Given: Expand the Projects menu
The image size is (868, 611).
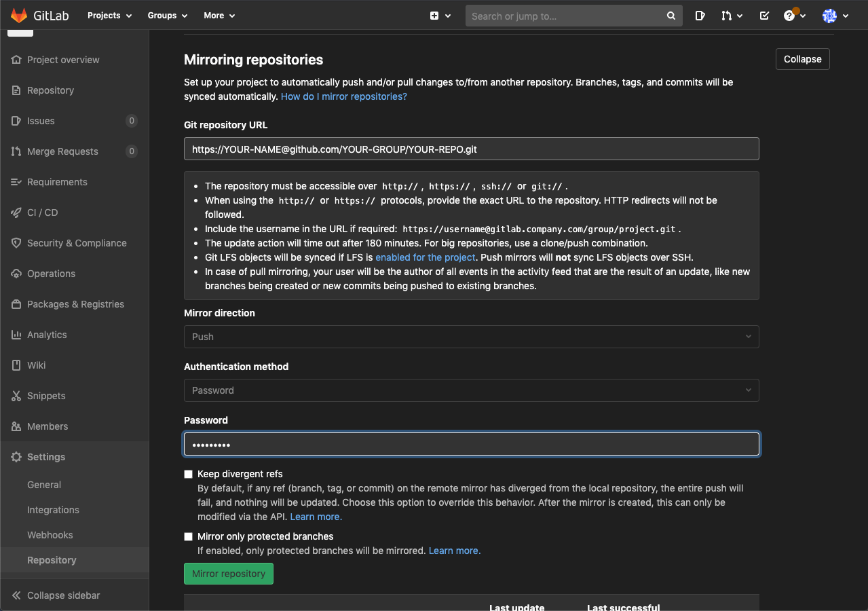Looking at the screenshot, I should [109, 16].
